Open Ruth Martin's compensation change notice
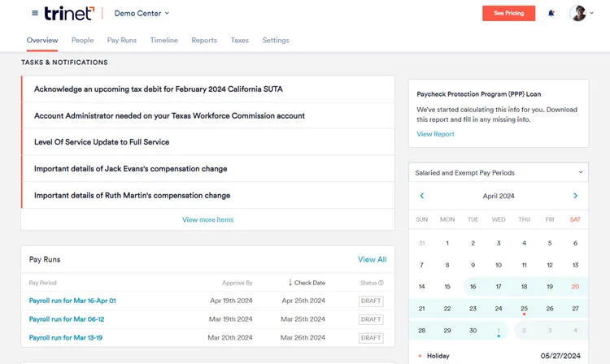The height and width of the screenshot is (364, 610). pyautogui.click(x=208, y=195)
